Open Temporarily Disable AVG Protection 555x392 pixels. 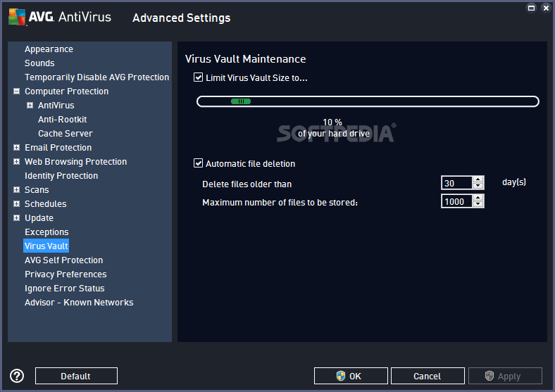tap(96, 77)
